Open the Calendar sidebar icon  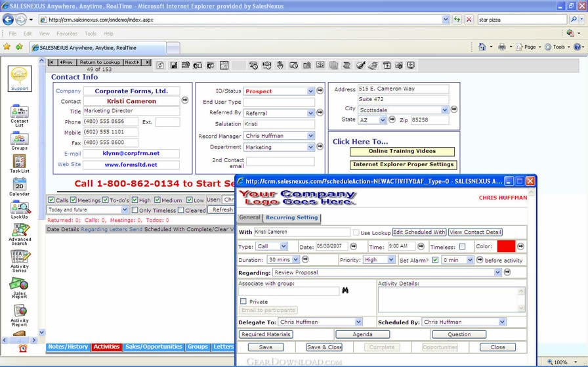click(20, 187)
